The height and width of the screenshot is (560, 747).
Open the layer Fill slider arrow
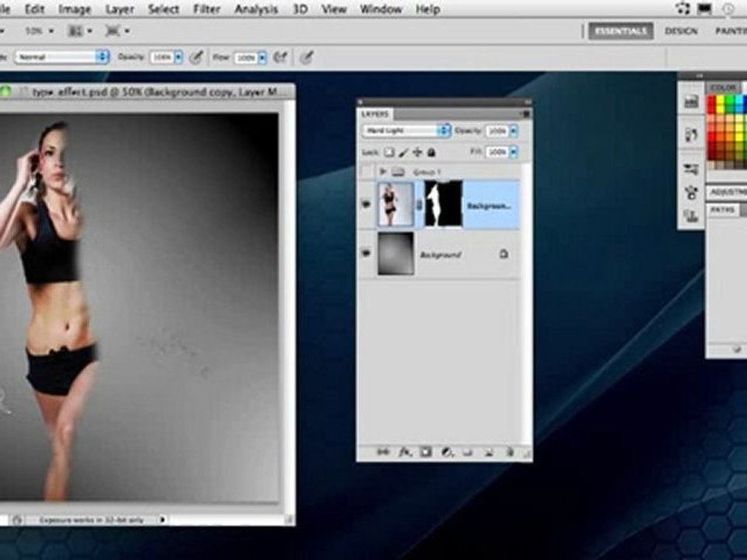(514, 152)
